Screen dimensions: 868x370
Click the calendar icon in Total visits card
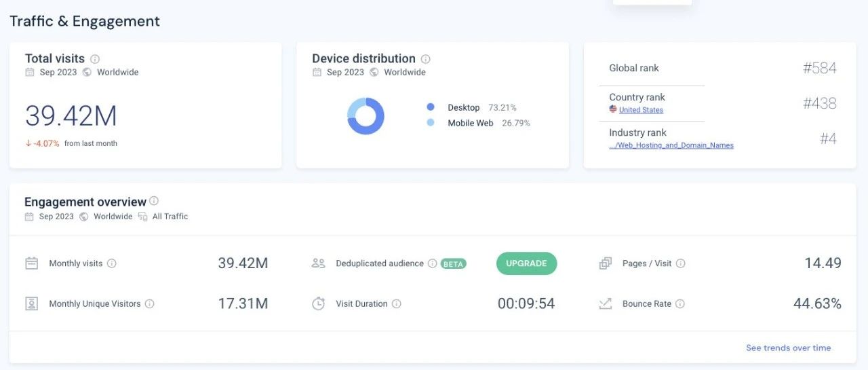[x=30, y=72]
